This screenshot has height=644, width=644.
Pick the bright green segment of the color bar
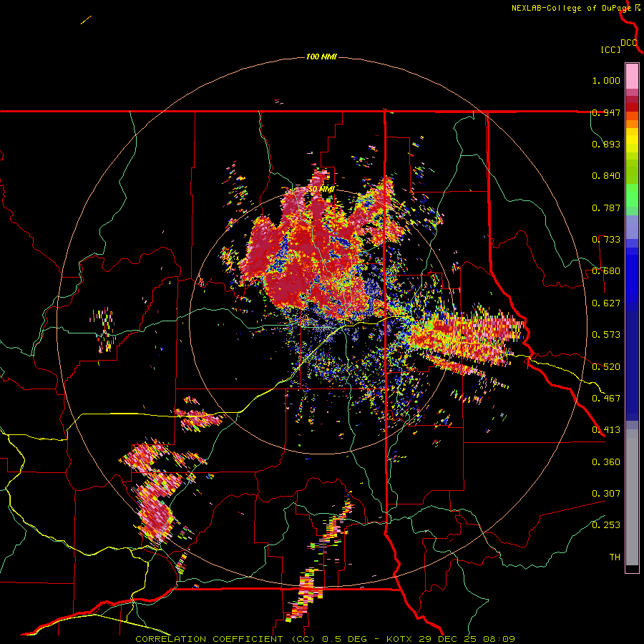632,195
